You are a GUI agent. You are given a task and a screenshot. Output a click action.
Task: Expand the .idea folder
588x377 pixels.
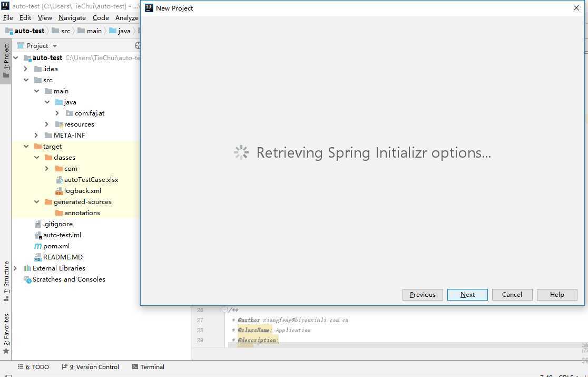[x=25, y=69]
